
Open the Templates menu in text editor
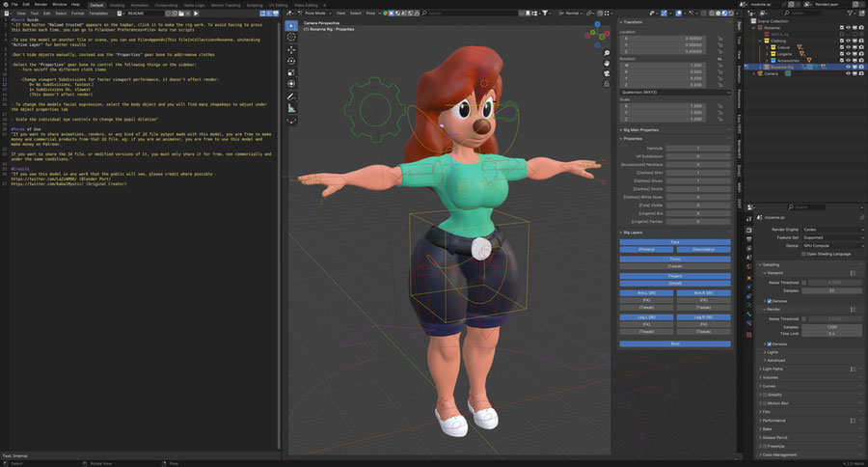pyautogui.click(x=98, y=14)
